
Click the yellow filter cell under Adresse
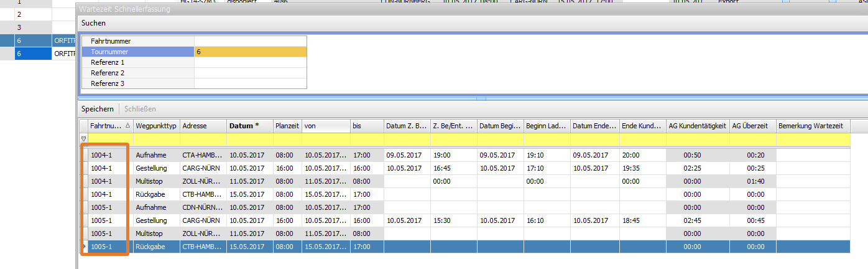(x=203, y=139)
